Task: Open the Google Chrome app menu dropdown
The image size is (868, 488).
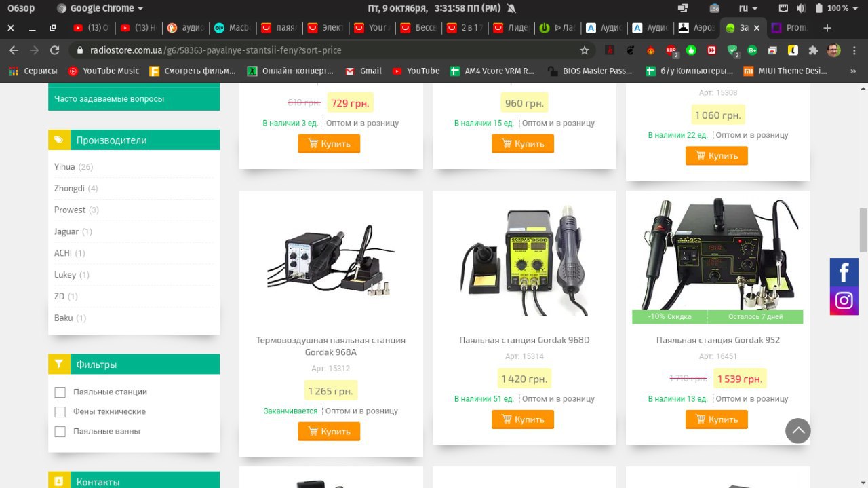Action: 100,8
